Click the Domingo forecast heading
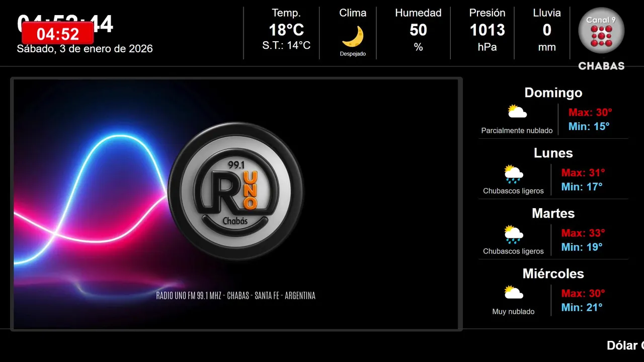The image size is (644, 362). pyautogui.click(x=553, y=93)
